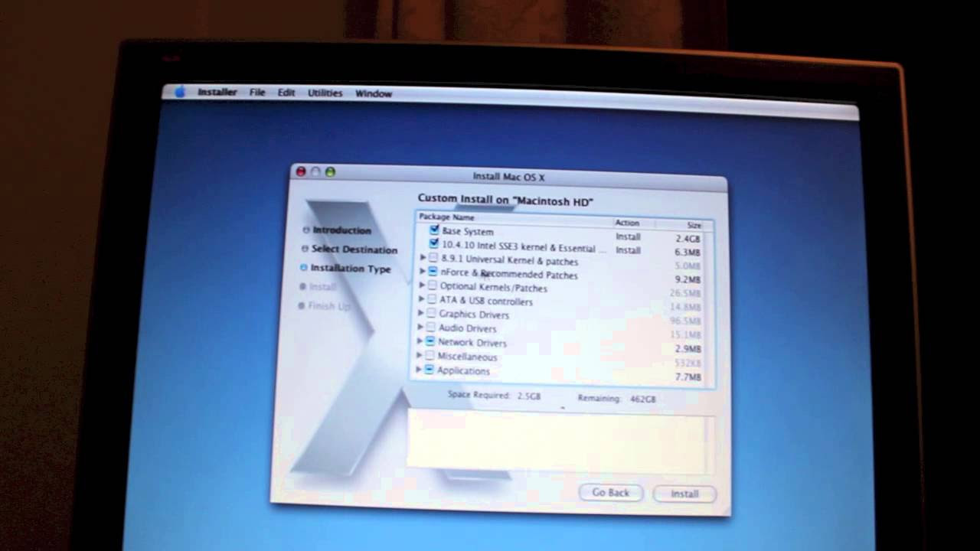Expand Optional Kernels/Patches group
This screenshot has width=980, height=551.
click(x=422, y=285)
